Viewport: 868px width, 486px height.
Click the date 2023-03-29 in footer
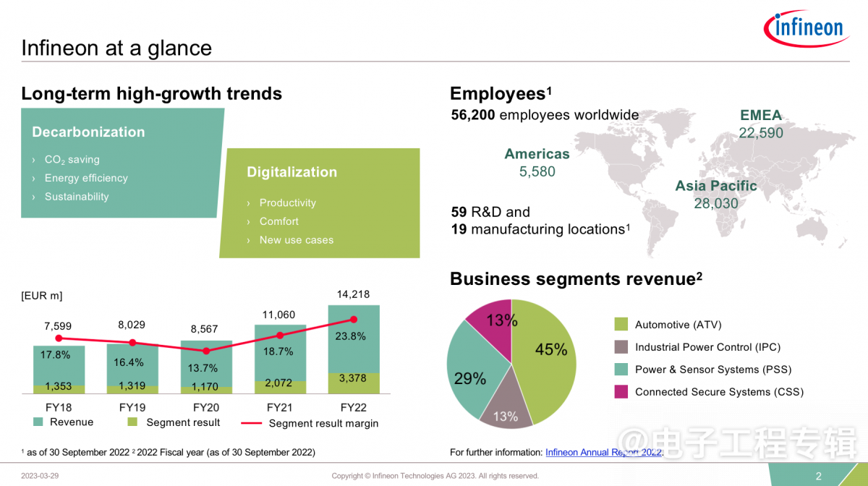(x=41, y=476)
